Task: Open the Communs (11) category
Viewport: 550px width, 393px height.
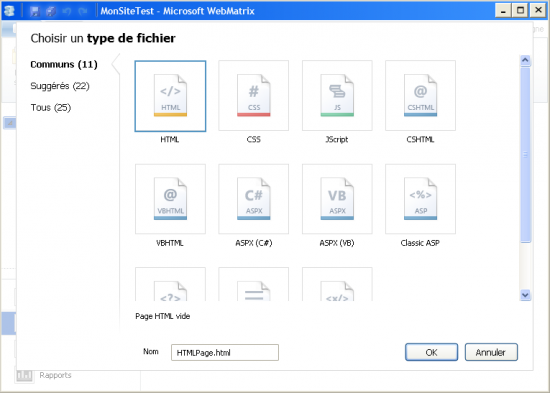Action: click(64, 65)
